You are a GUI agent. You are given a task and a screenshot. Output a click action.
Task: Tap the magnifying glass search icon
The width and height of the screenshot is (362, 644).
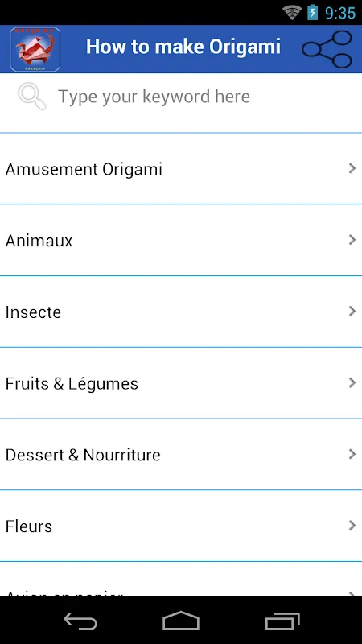(32, 97)
